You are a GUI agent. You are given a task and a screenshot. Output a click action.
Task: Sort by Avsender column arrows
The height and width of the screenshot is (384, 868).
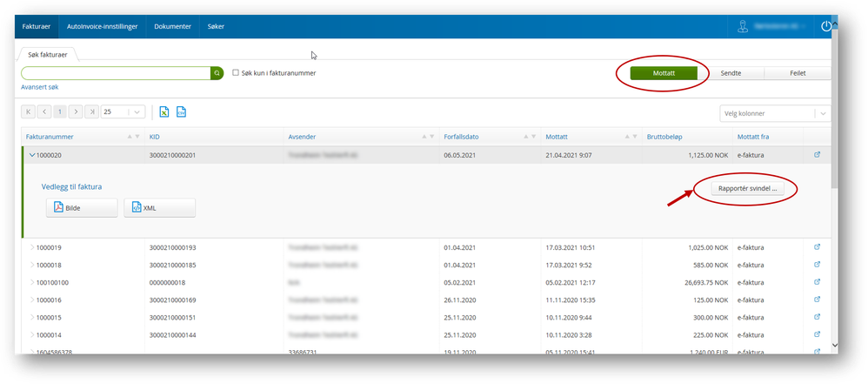428,137
